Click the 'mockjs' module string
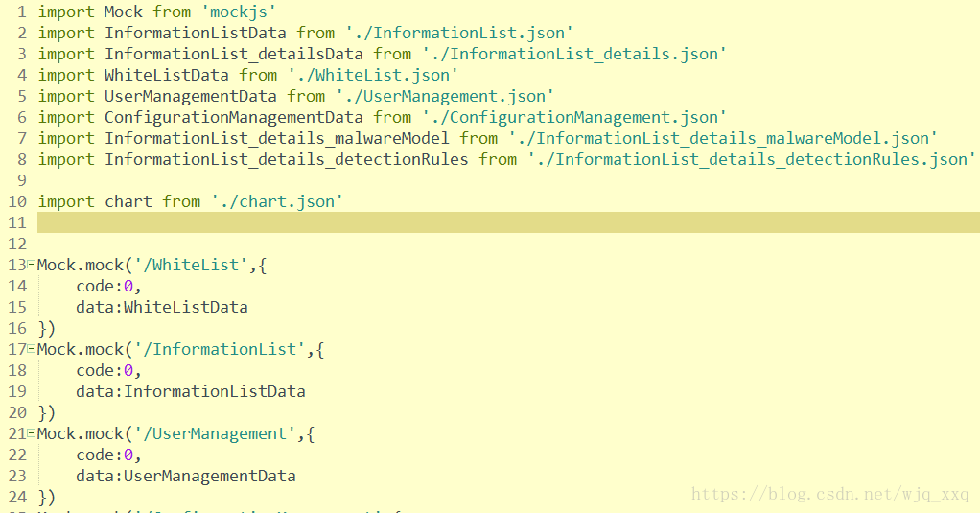Screen dimensions: 980x513 (x=239, y=12)
